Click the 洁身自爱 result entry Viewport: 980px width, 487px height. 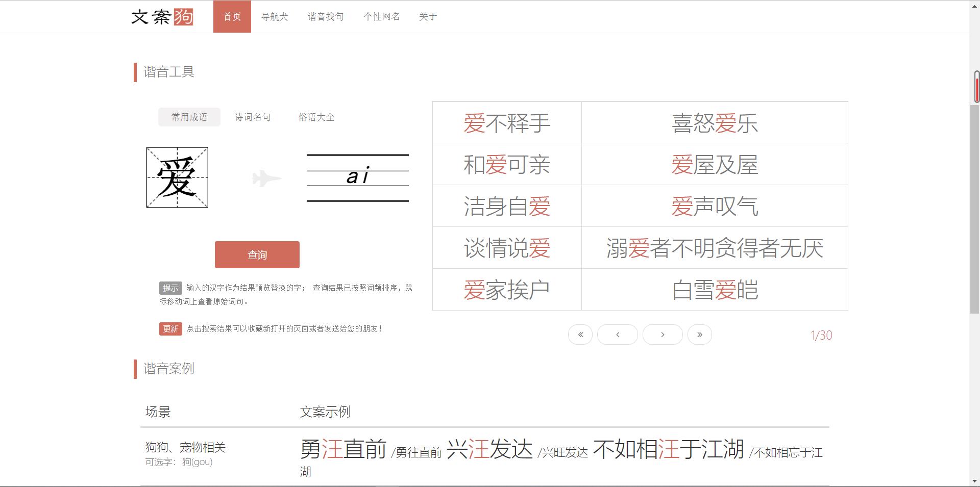pos(506,206)
